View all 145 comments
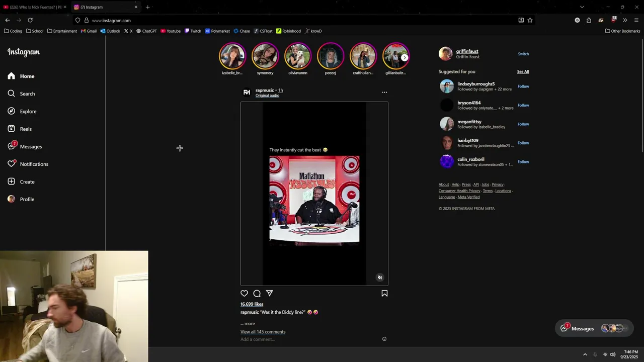 click(x=263, y=332)
